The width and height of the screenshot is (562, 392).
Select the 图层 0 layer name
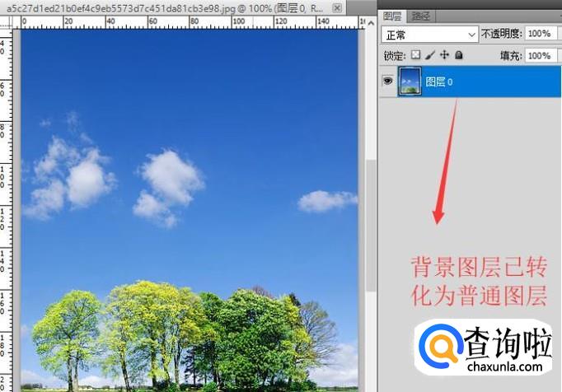(x=438, y=82)
